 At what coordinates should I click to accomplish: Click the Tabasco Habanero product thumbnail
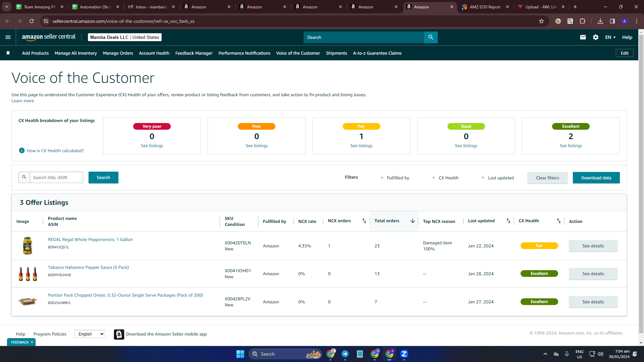pyautogui.click(x=28, y=274)
